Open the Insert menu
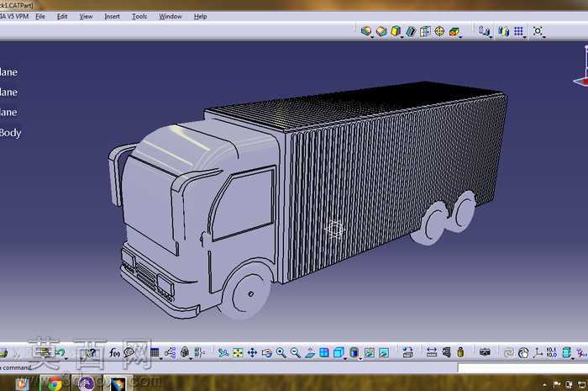 112,17
